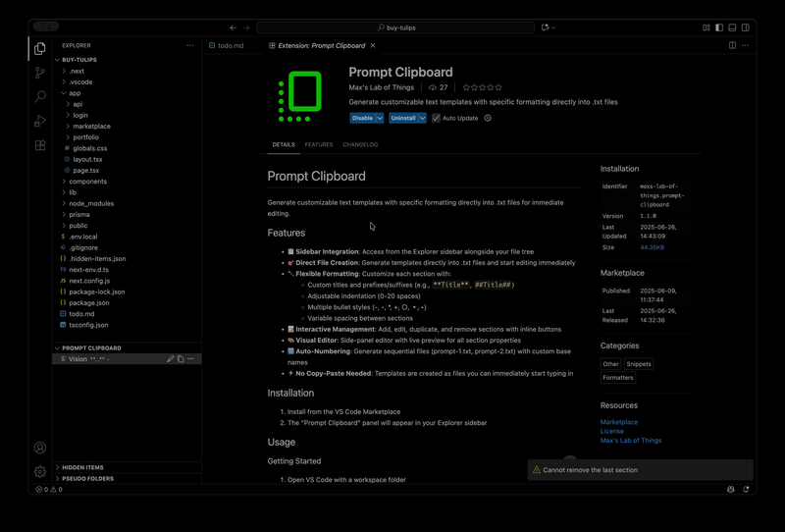This screenshot has width=785, height=532.
Task: Expand the .vscode folder
Action: (64, 82)
